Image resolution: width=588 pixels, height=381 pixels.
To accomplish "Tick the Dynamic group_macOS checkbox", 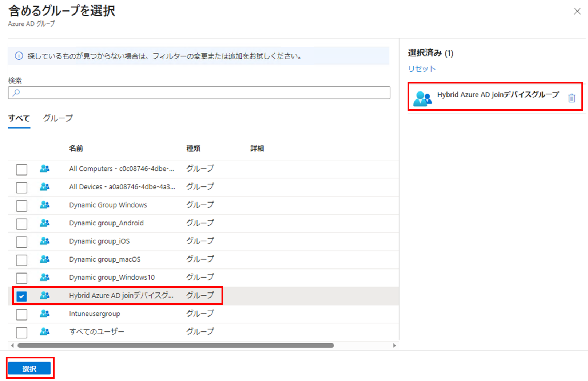I will pos(21,260).
